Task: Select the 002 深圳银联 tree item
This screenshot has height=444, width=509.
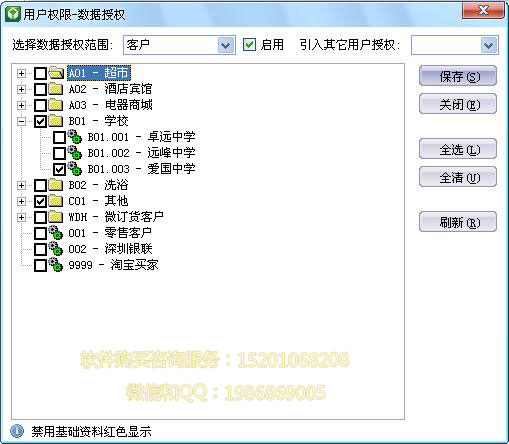Action: 110,249
